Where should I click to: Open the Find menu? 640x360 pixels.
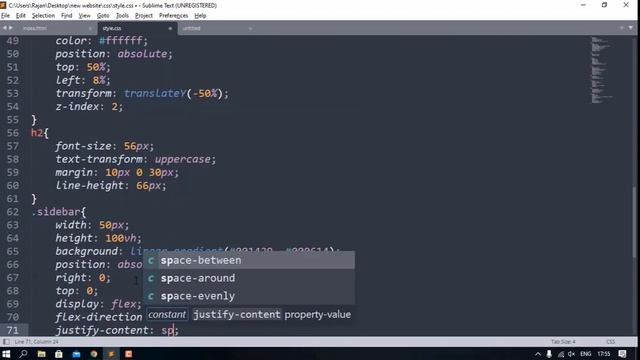click(67, 16)
